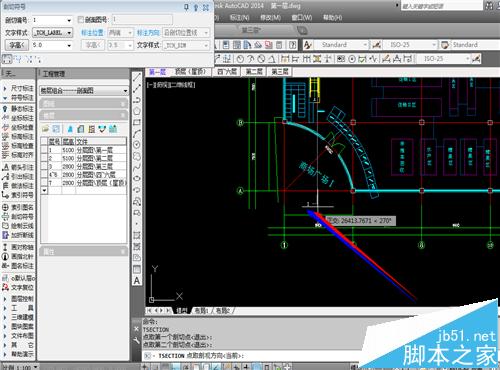Pin the section symbol dialog
This screenshot has height=370, width=500.
186,7
